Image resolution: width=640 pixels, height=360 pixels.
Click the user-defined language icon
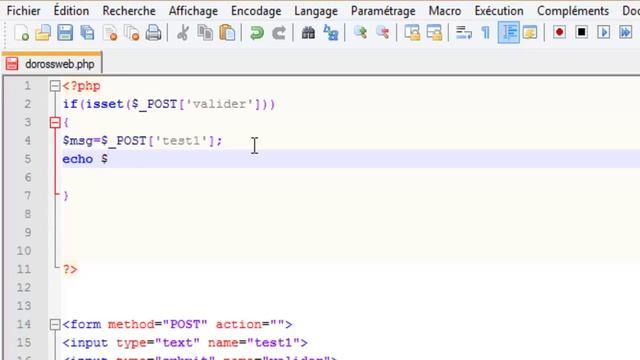(x=530, y=33)
